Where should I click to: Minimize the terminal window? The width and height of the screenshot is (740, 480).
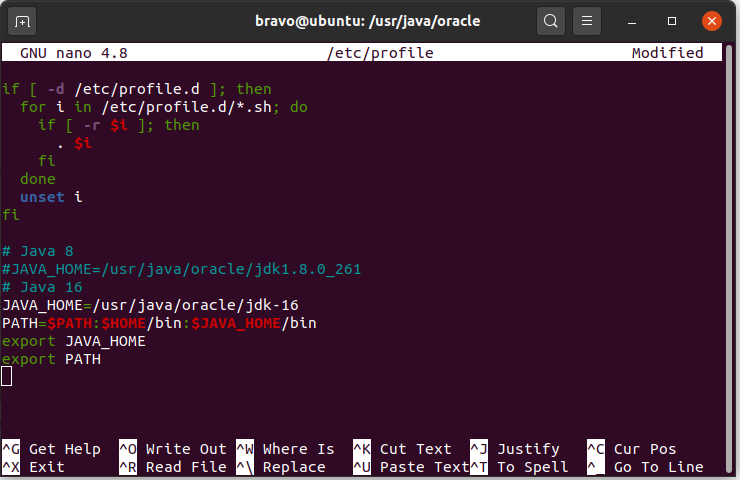(x=632, y=22)
